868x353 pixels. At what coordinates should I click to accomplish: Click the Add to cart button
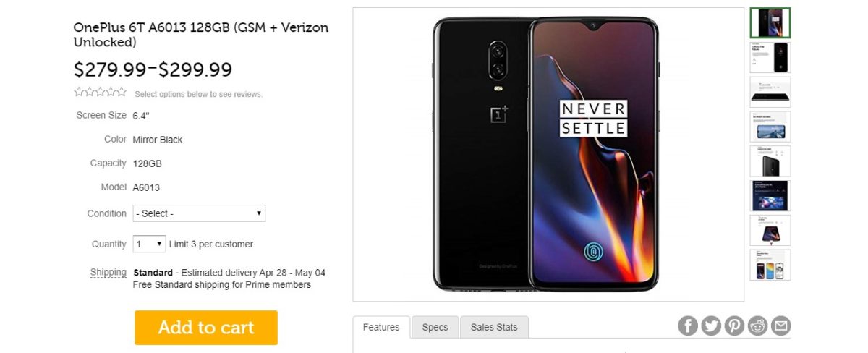(206, 328)
